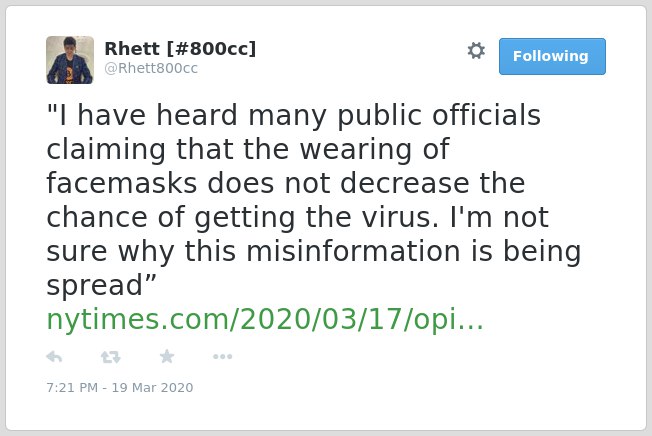Click the word "facemasks" in the tweet
Screen dimensions: 652x436
pos(121,183)
